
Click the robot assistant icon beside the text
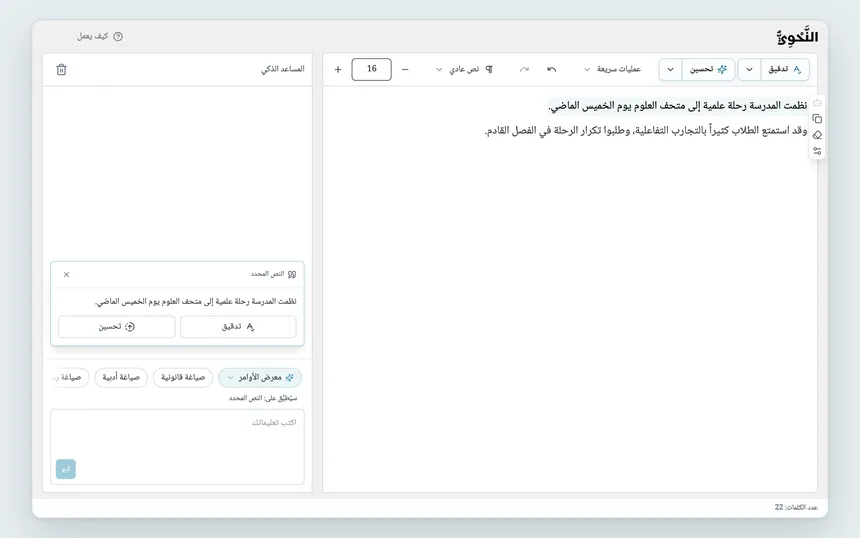817,103
